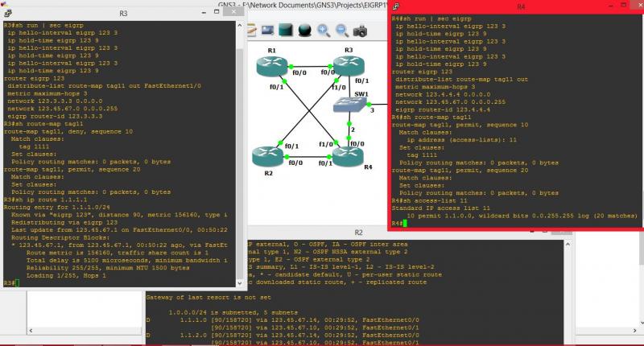Click the R2 terminal scroll-up arrow

[568, 244]
